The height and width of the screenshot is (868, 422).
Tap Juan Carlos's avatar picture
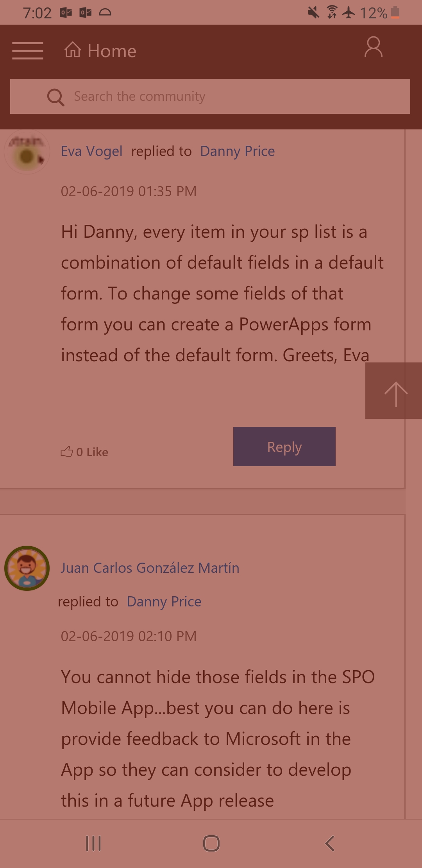click(x=27, y=568)
